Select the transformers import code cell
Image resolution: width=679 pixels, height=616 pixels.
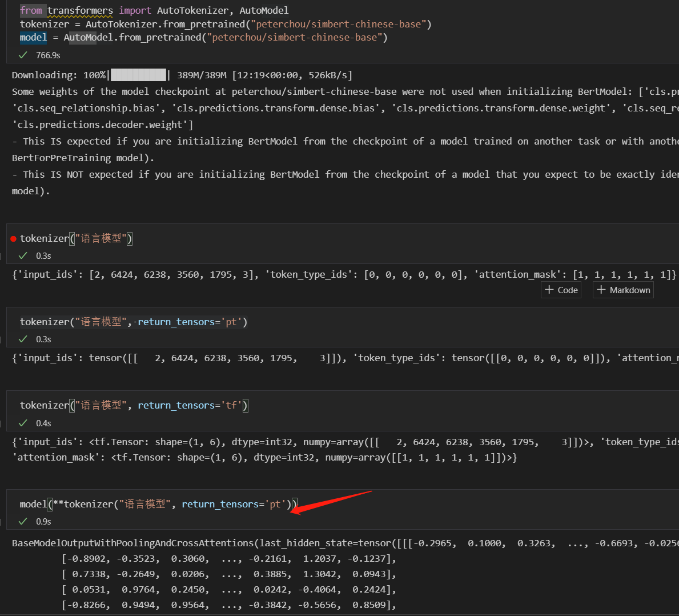tap(171, 23)
